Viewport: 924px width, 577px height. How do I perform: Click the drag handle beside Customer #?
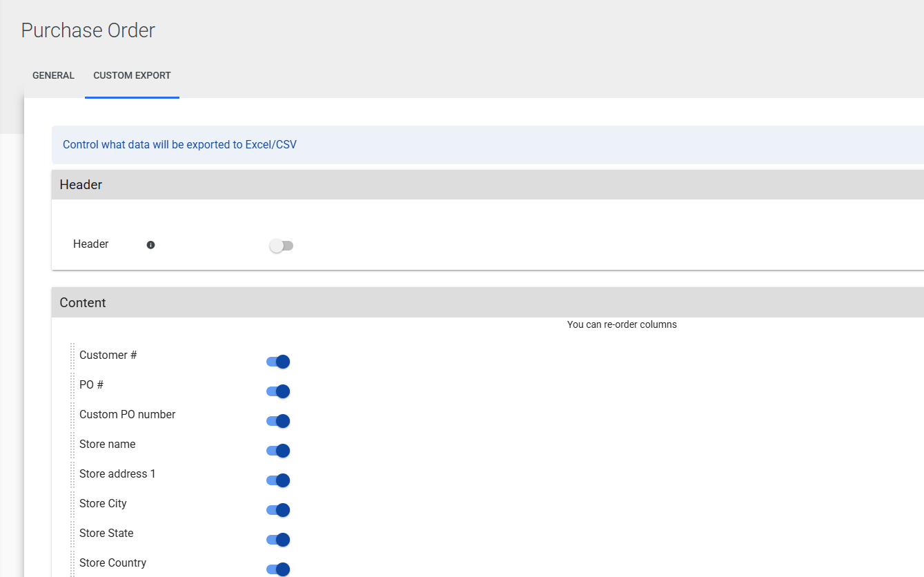click(72, 356)
